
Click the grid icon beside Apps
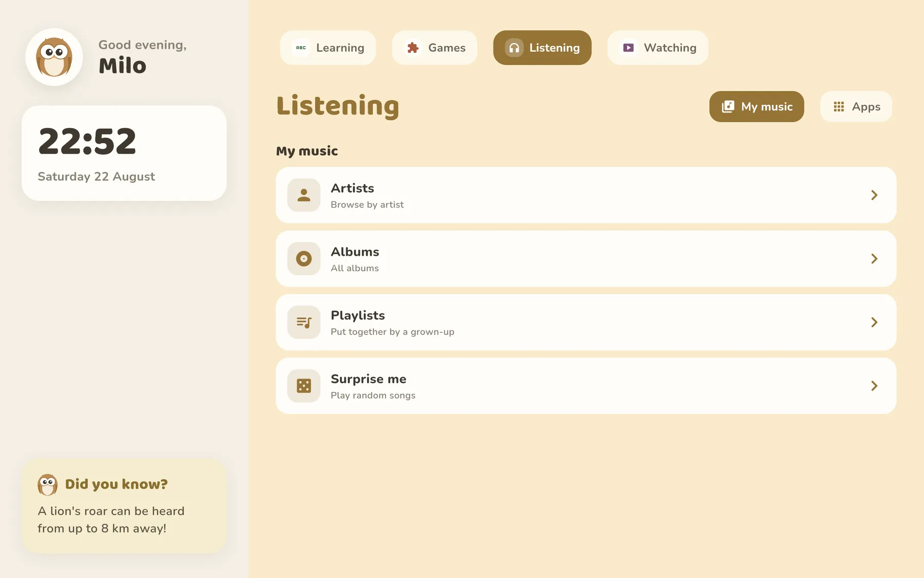tap(839, 106)
